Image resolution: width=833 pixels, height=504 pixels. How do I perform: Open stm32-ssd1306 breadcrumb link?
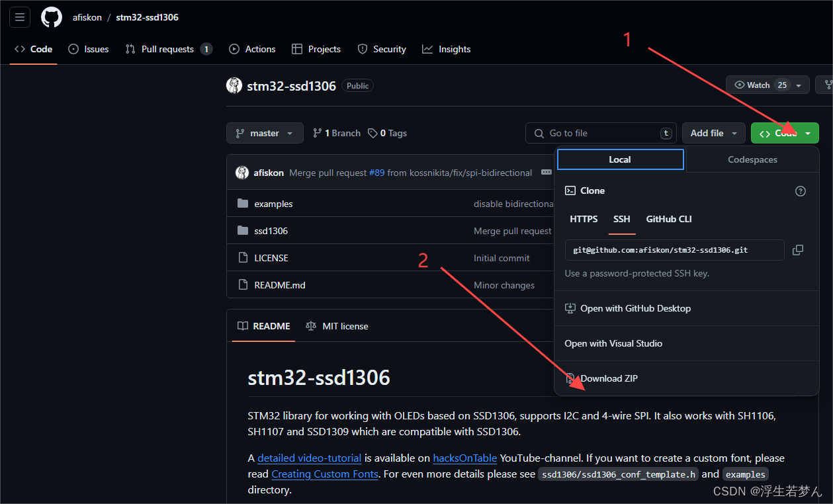147,17
